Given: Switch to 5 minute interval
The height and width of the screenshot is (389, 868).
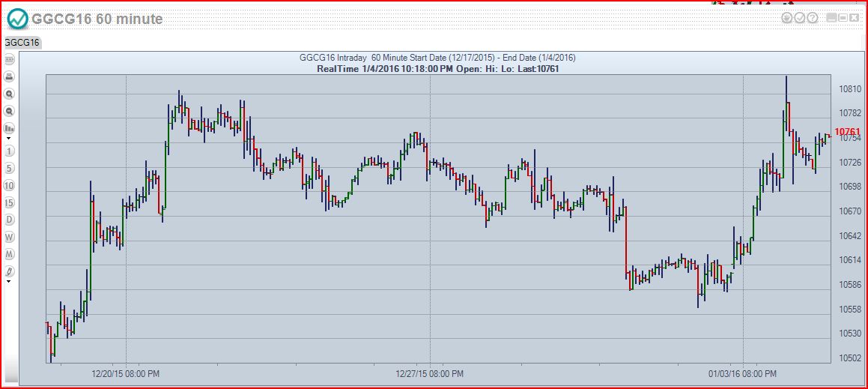Looking at the screenshot, I should tap(10, 168).
